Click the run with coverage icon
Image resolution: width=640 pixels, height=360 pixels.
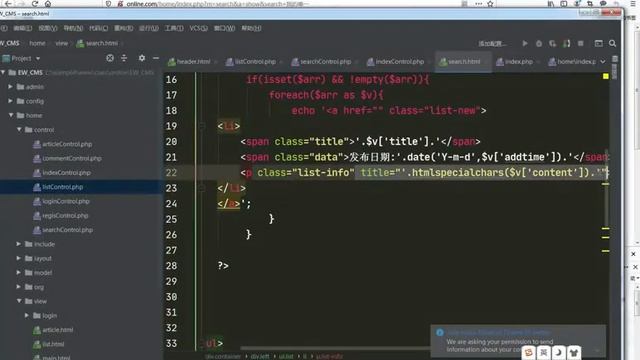552,43
